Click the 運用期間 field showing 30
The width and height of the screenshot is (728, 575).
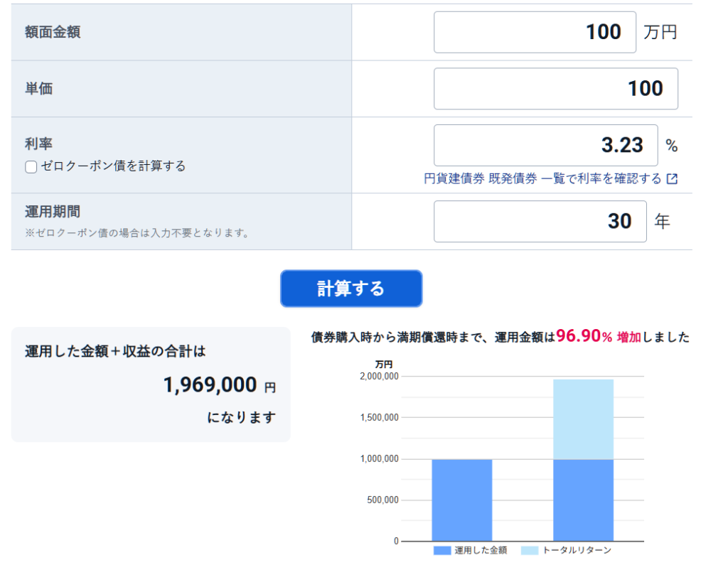coord(540,222)
